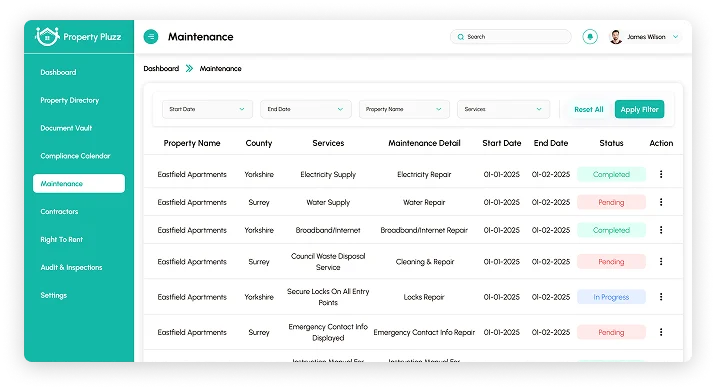716x390 pixels.
Task: Open the notifications bell
Action: click(x=590, y=37)
